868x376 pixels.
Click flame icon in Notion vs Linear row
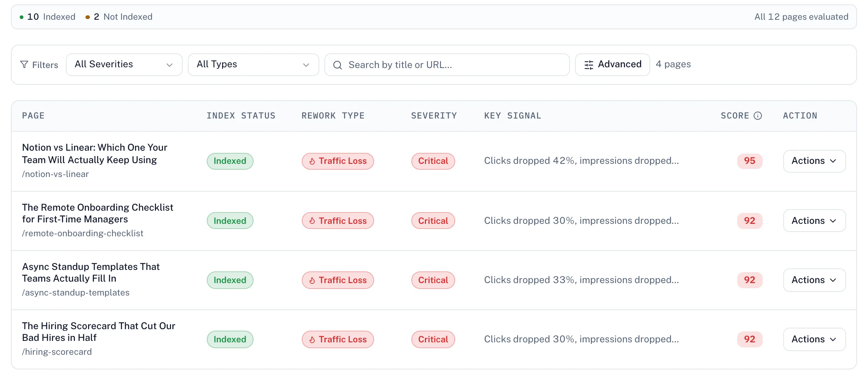point(312,161)
